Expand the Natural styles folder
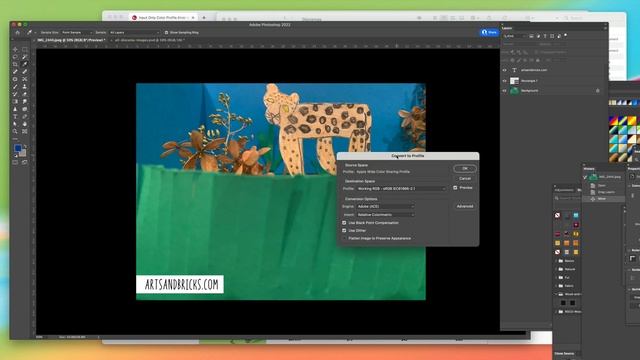This screenshot has width=640, height=360. pyautogui.click(x=556, y=269)
